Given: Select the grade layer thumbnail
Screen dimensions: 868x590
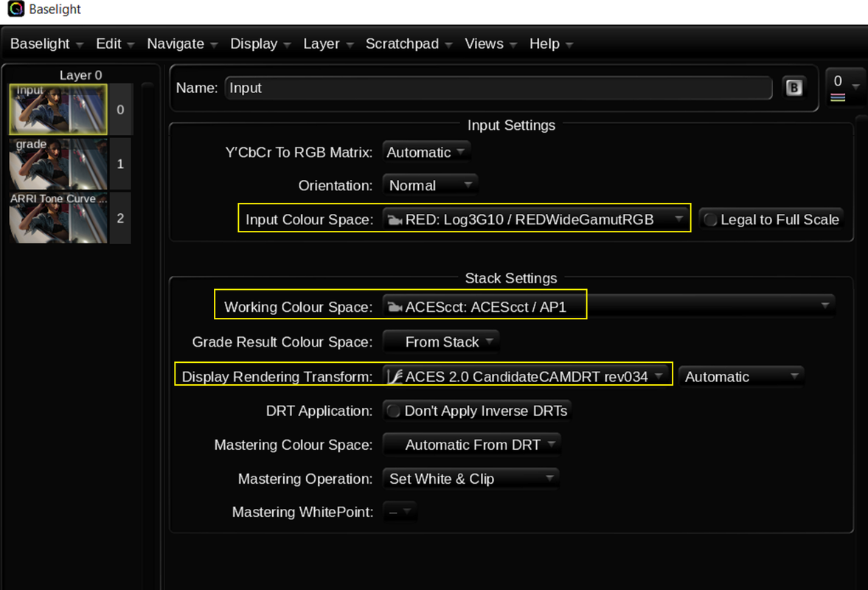Looking at the screenshot, I should tap(58, 163).
